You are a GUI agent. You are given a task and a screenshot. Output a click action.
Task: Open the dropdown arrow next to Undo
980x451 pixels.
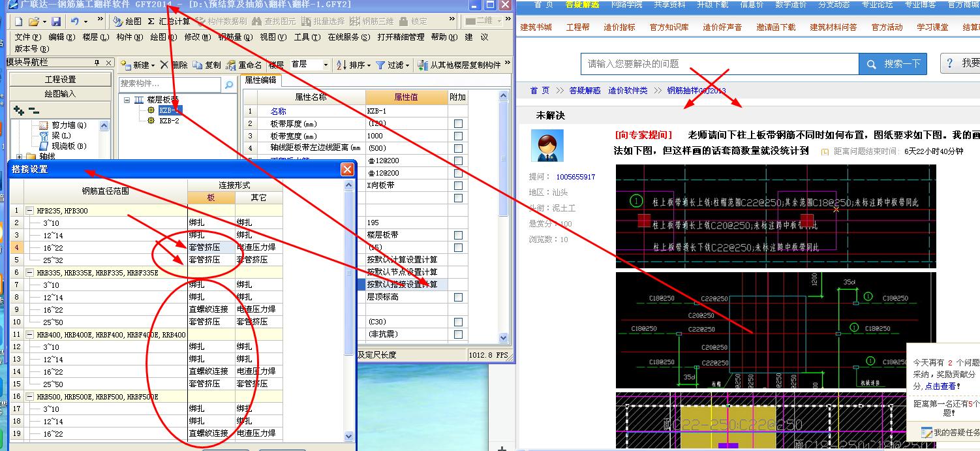(x=85, y=22)
